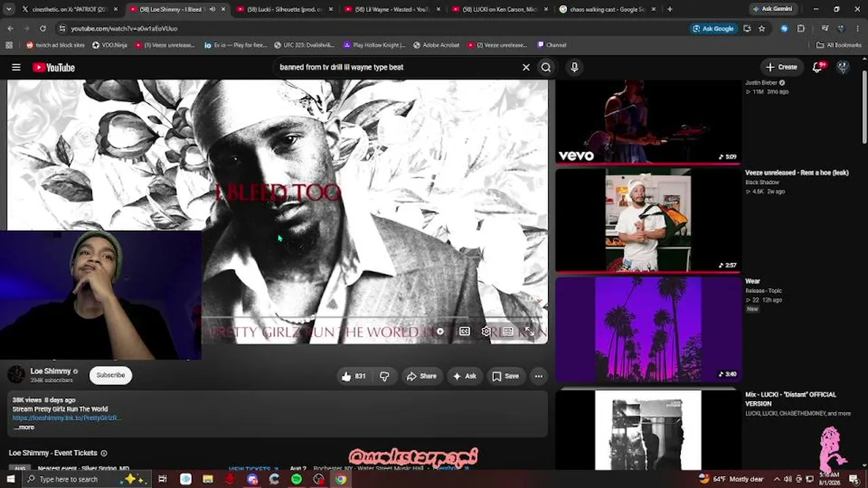The width and height of the screenshot is (868, 488).
Task: Open the Adobe Acrobat bookmark
Action: pos(436,45)
